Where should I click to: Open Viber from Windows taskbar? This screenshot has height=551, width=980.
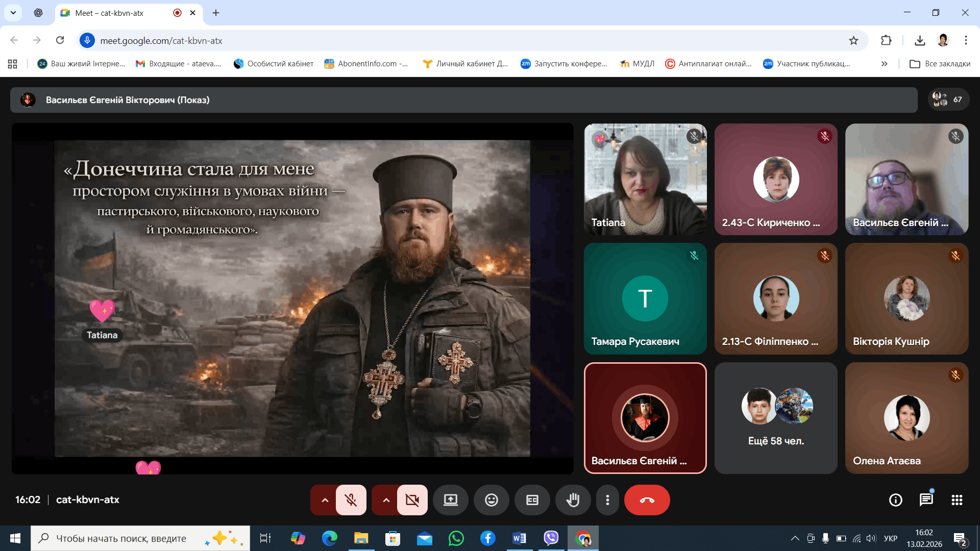pos(551,538)
